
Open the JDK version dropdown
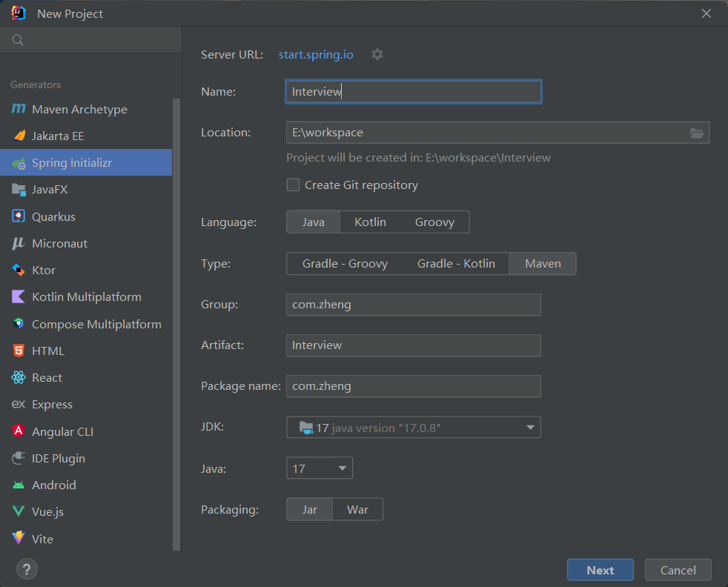(530, 428)
